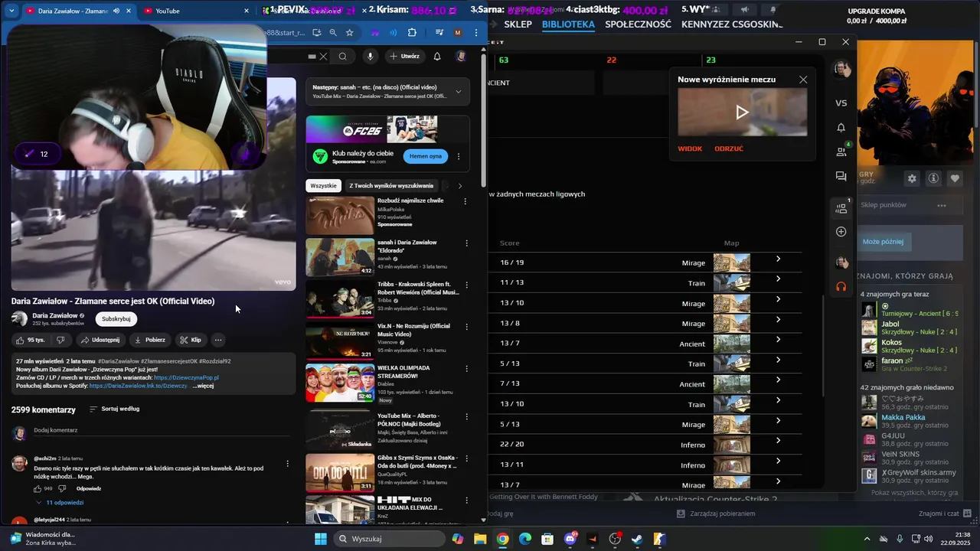Open the Steam SKLEP menu
The width and height of the screenshot is (980, 551).
[518, 24]
